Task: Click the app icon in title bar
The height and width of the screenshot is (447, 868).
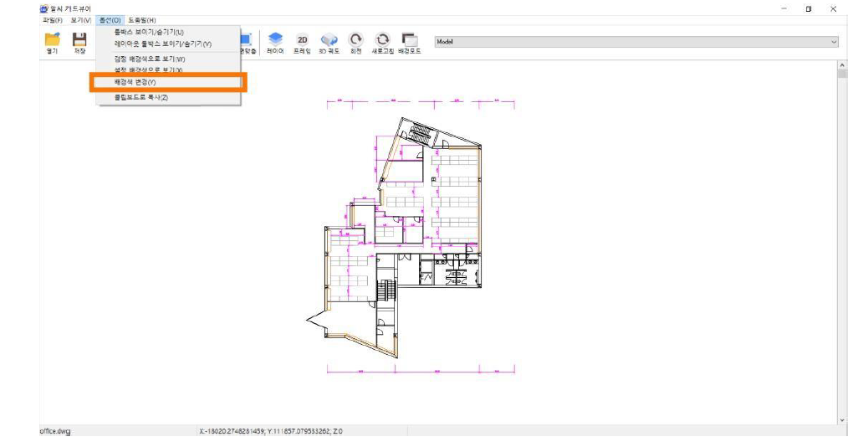Action: (x=44, y=9)
